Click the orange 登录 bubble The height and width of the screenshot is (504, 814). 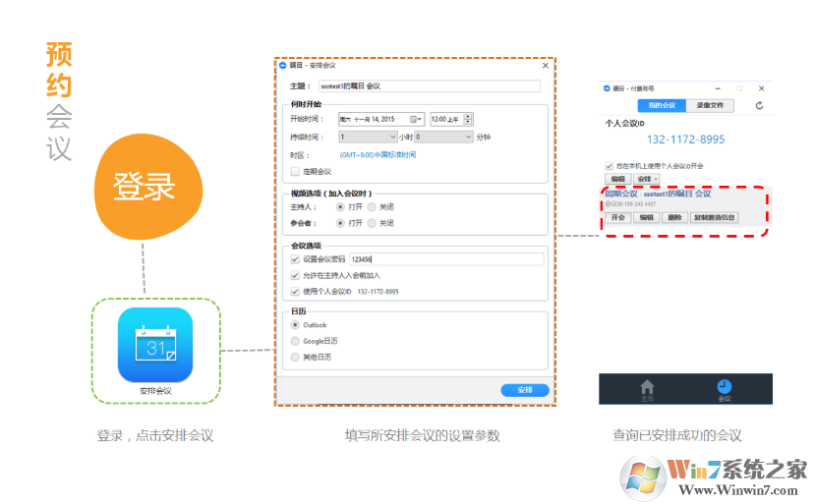click(x=147, y=187)
